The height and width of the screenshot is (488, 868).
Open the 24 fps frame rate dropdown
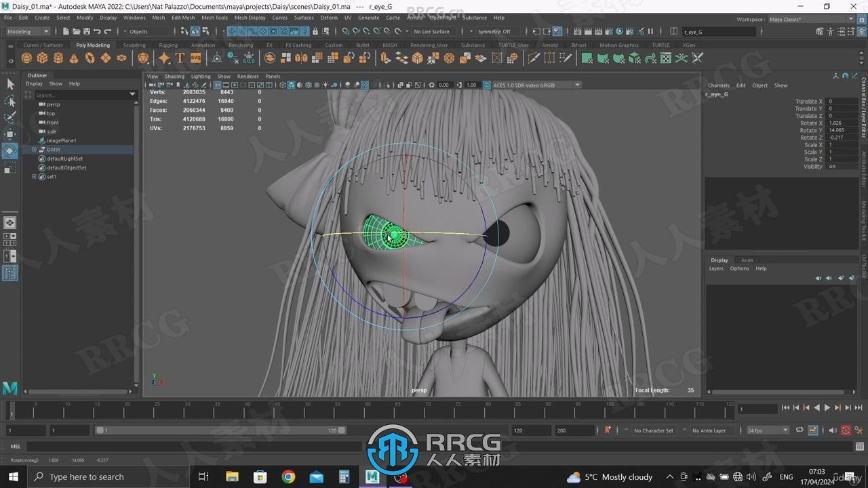(768, 430)
